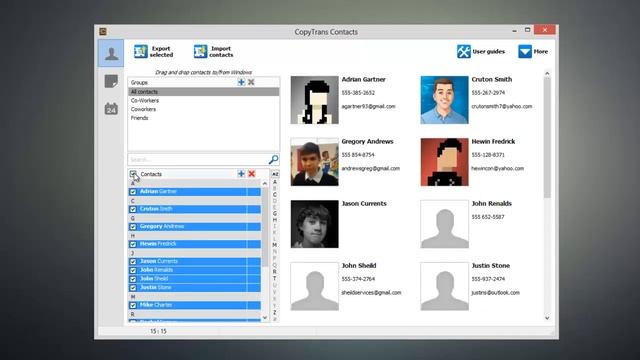
Task: Click Justin Stone's placeholder avatar
Action: tap(444, 286)
